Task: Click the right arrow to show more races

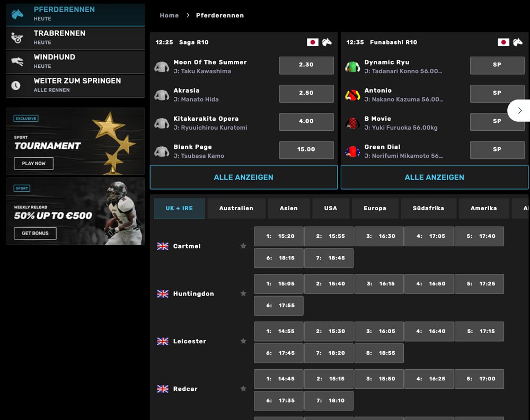Action: [519, 111]
